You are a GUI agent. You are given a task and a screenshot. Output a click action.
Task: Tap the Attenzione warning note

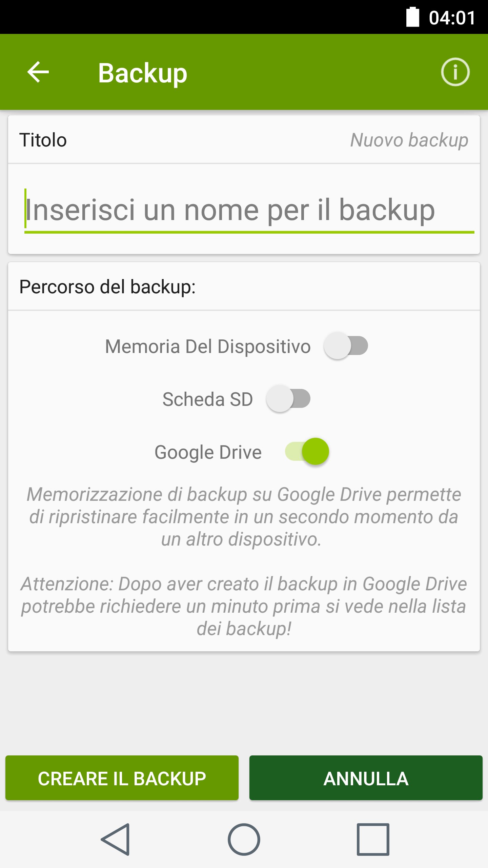click(x=244, y=606)
